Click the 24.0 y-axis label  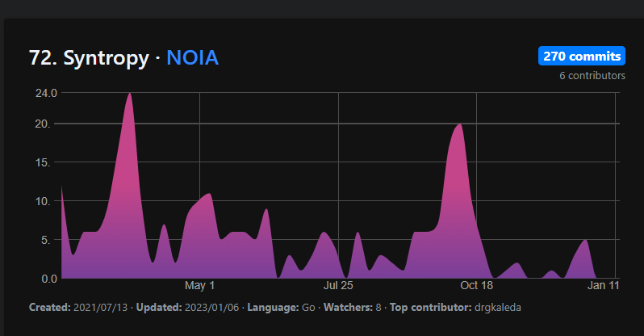[x=46, y=94]
